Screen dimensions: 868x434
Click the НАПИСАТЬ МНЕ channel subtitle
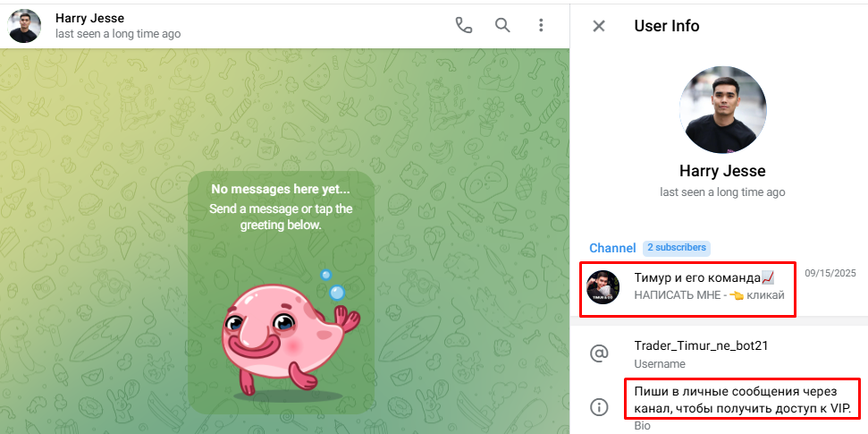[x=709, y=296]
